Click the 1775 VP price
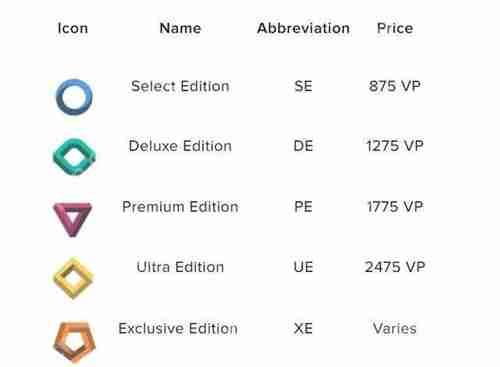The width and height of the screenshot is (500, 367). [x=395, y=207]
